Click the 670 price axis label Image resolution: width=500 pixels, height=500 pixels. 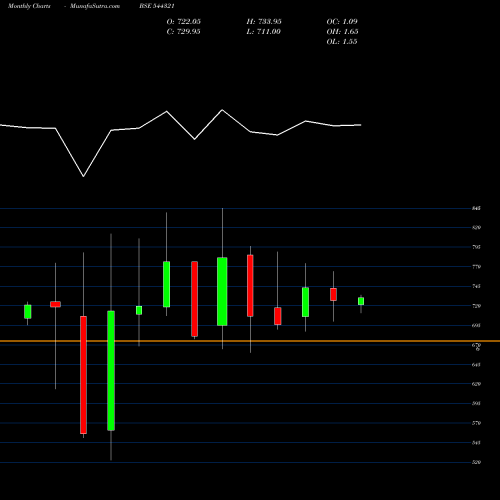476,345
